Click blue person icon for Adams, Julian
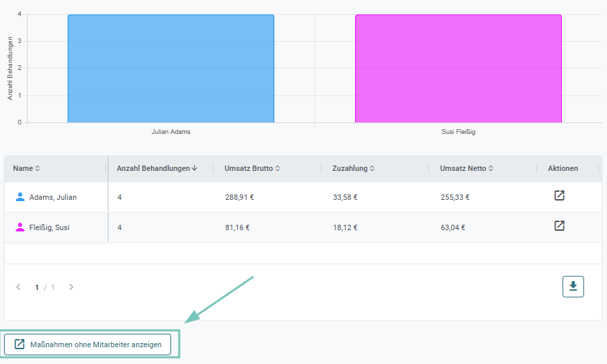This screenshot has height=364, width=607. (x=20, y=197)
